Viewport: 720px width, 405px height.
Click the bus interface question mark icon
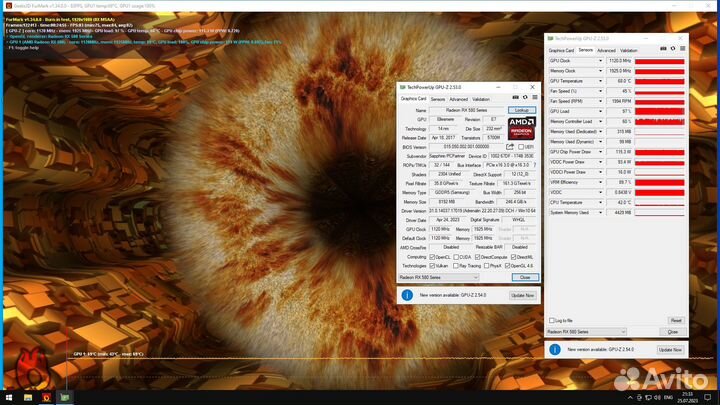pyautogui.click(x=535, y=165)
